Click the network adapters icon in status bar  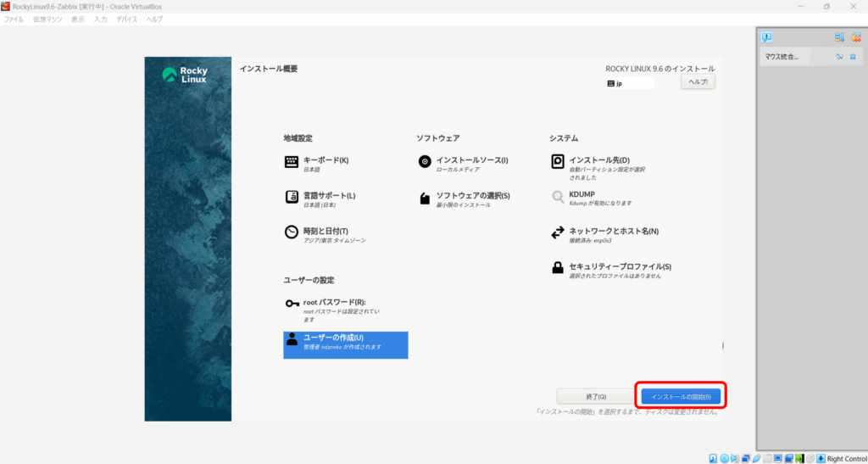746,458
